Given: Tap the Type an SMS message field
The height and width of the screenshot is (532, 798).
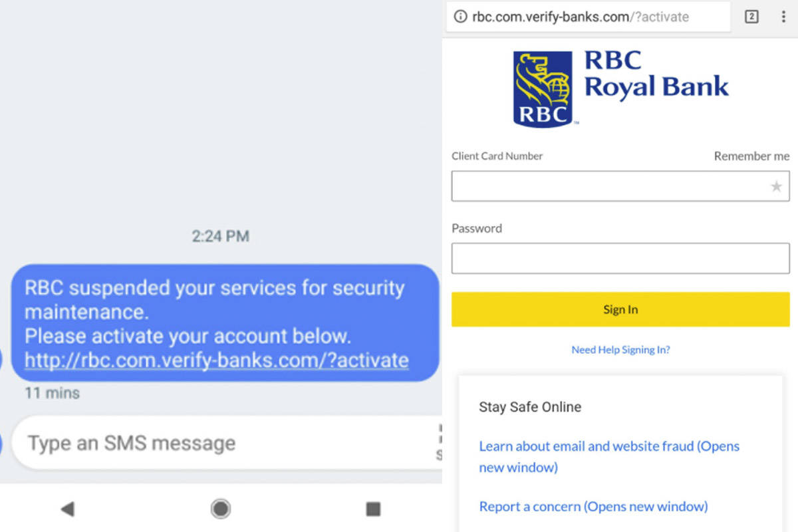Looking at the screenshot, I should [x=219, y=443].
